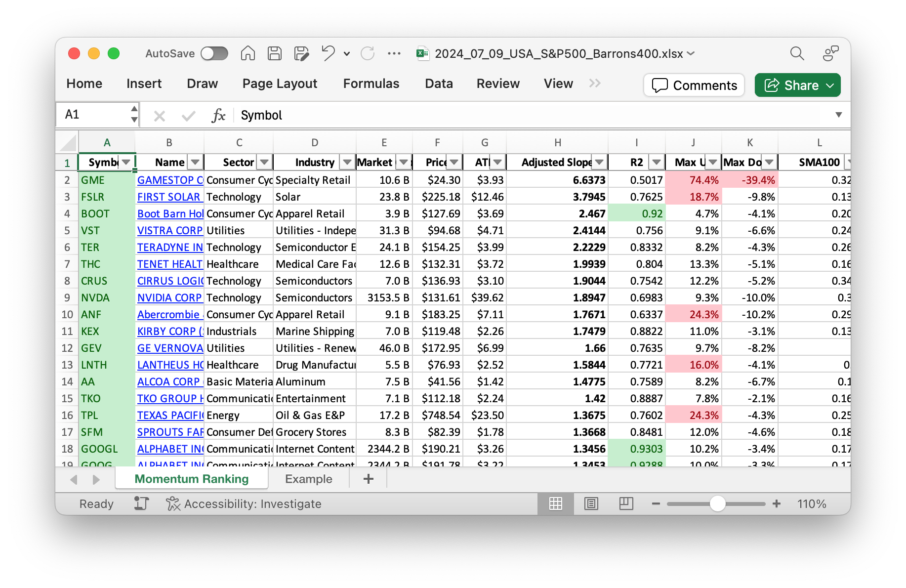Click the Name Box showing A1
Screen dimensions: 906x588
pos(94,115)
